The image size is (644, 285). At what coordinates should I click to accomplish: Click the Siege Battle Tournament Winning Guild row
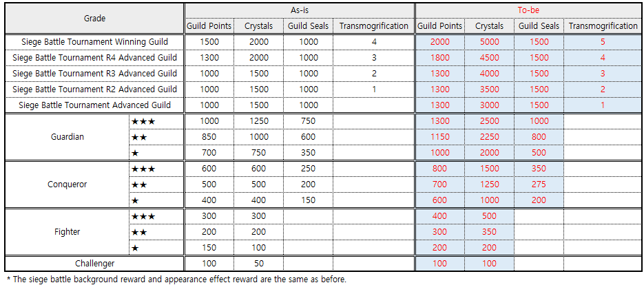click(94, 42)
